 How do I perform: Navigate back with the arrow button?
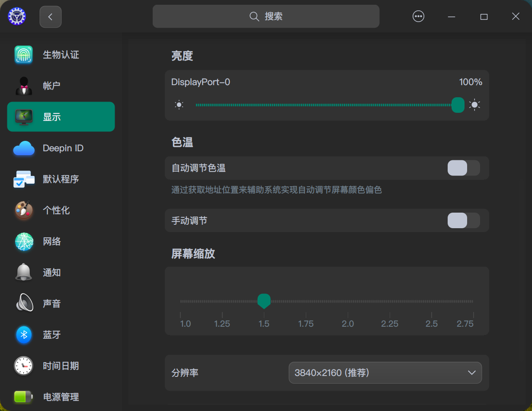click(x=50, y=16)
